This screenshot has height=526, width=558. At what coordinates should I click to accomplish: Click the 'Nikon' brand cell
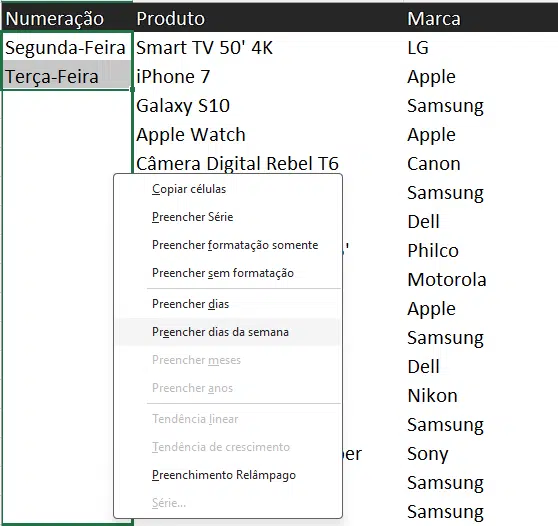click(x=481, y=396)
